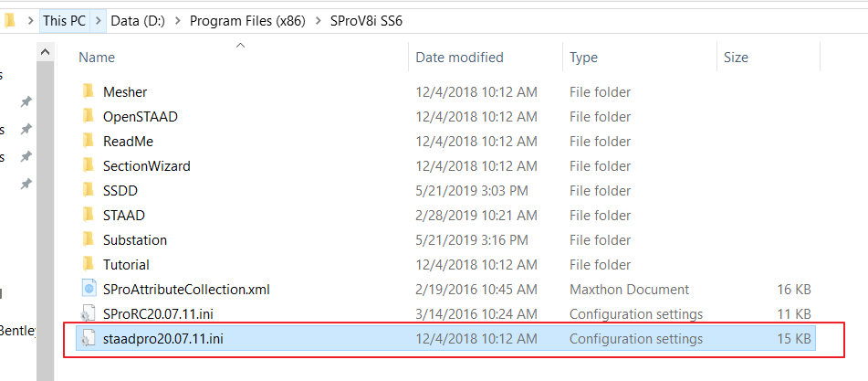This screenshot has width=868, height=381.
Task: Sort by the Size column header
Action: tap(736, 58)
